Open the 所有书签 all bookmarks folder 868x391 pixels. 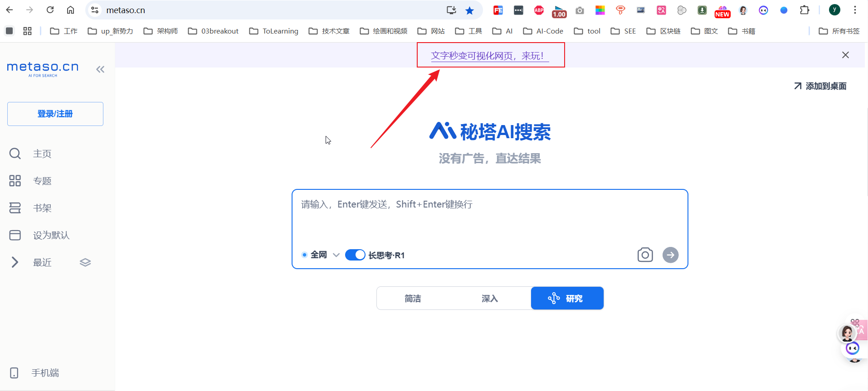point(839,31)
